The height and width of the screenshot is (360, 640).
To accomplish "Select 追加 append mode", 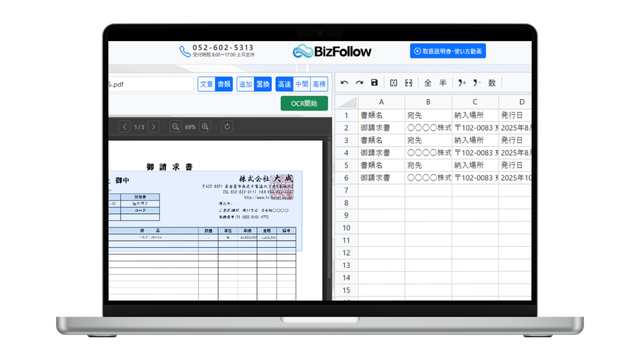I will pyautogui.click(x=245, y=84).
